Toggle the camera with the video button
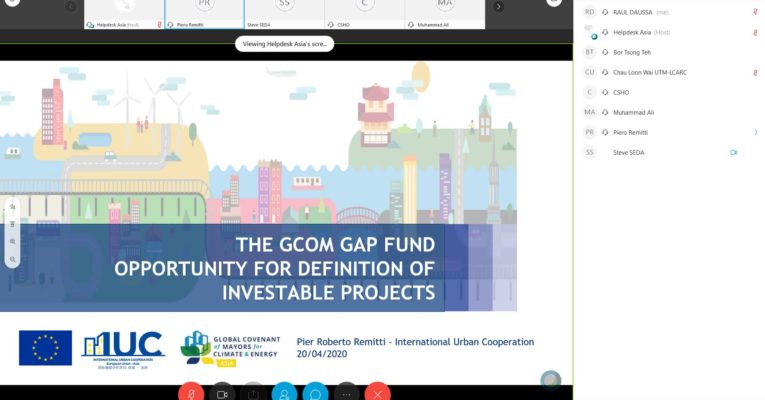This screenshot has width=765, height=400. tap(222, 393)
